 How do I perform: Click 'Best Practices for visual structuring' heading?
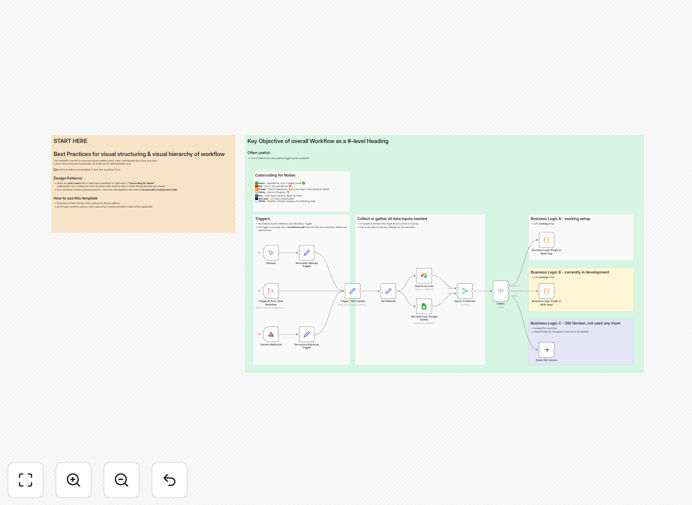[x=139, y=154]
